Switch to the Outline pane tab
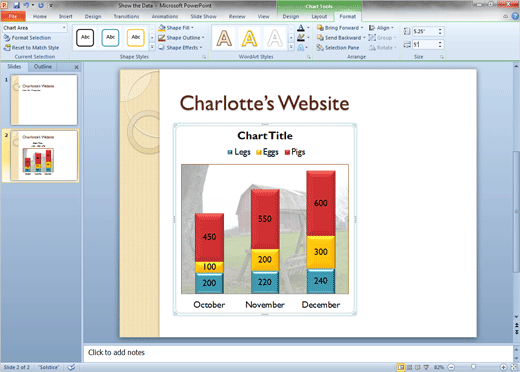Screen dimensions: 520x372 [43, 67]
